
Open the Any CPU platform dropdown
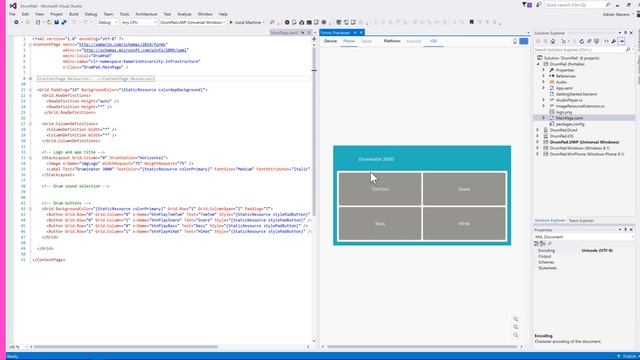139,22
